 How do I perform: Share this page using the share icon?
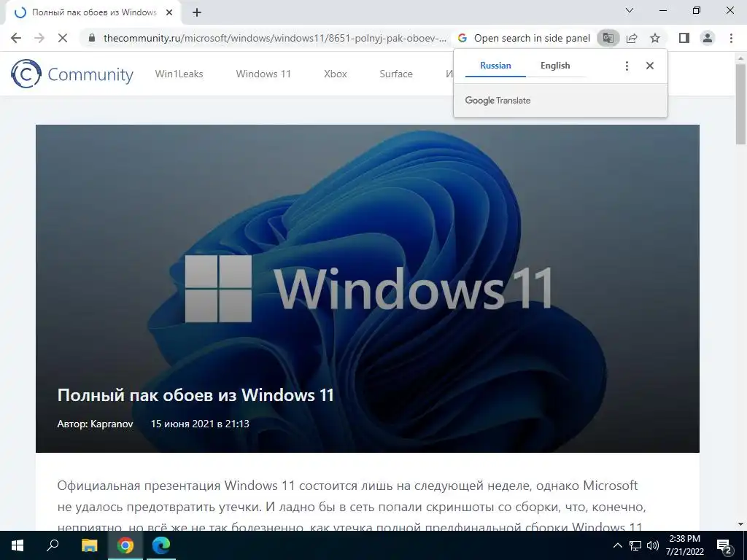point(632,38)
